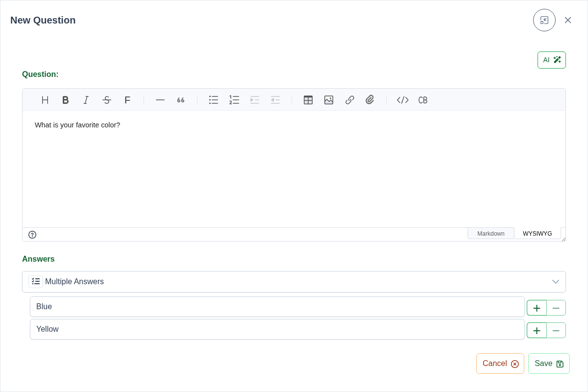Click the outdent icon

coord(275,100)
